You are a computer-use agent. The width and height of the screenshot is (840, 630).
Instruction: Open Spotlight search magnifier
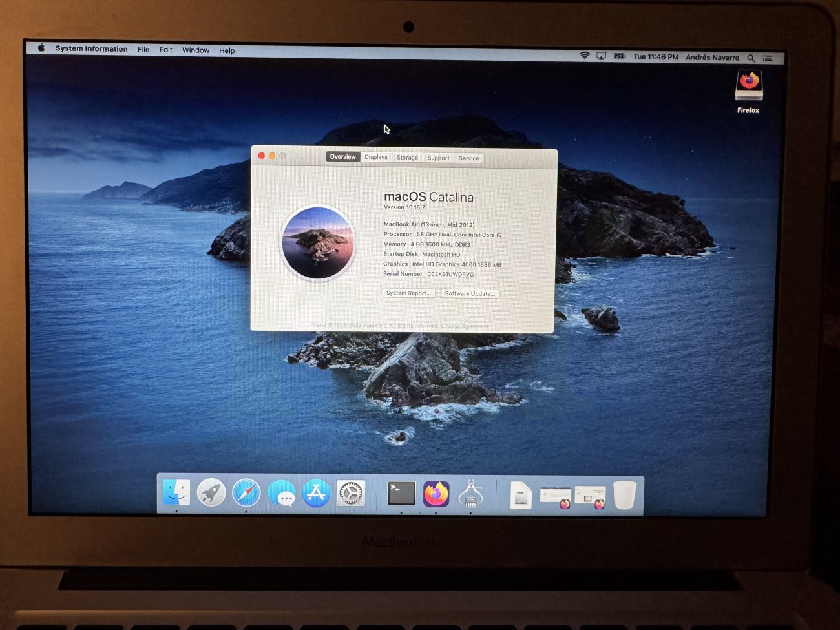coord(751,58)
